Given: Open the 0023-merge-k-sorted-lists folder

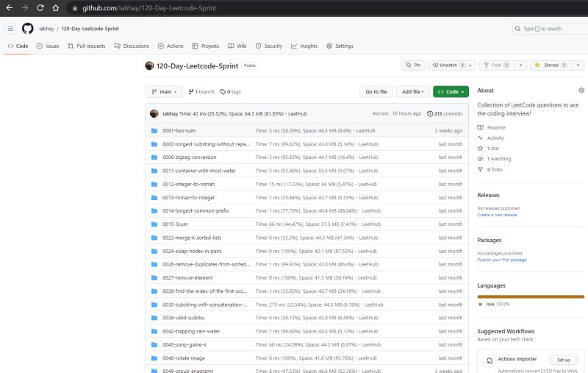Looking at the screenshot, I should (192, 238).
